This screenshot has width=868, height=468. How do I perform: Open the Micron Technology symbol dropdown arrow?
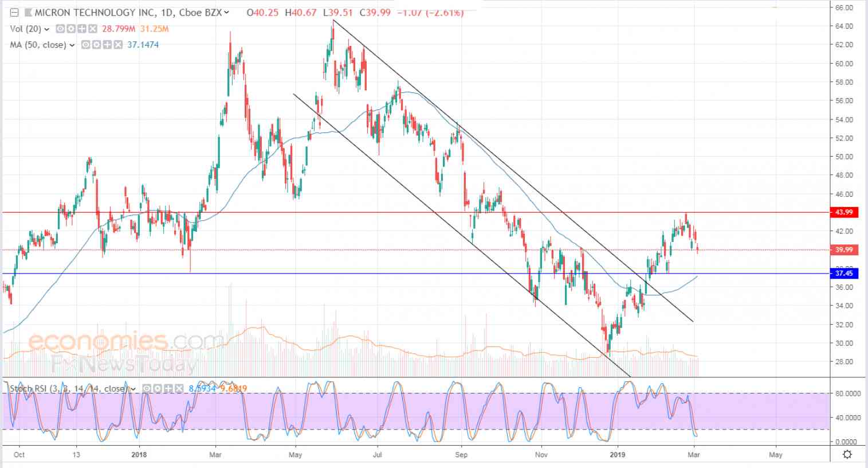point(227,12)
